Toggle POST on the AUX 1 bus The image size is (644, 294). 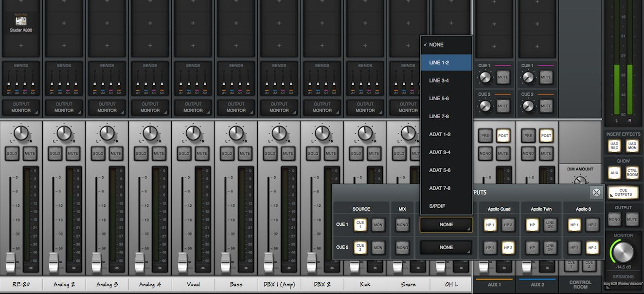[x=503, y=136]
